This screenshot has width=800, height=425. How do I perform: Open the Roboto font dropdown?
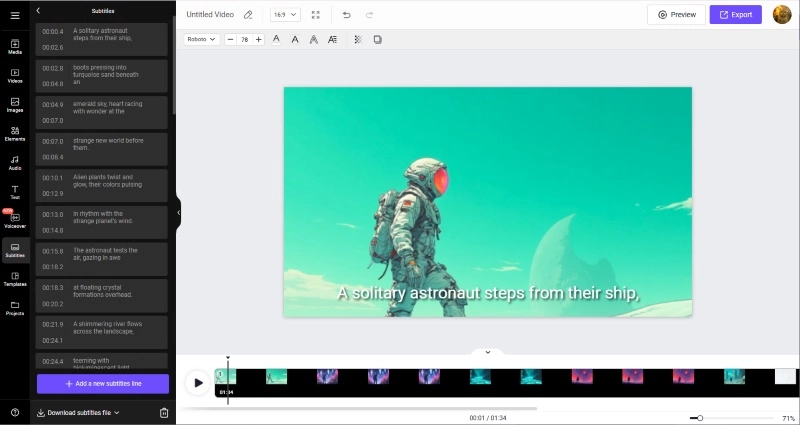click(x=202, y=39)
